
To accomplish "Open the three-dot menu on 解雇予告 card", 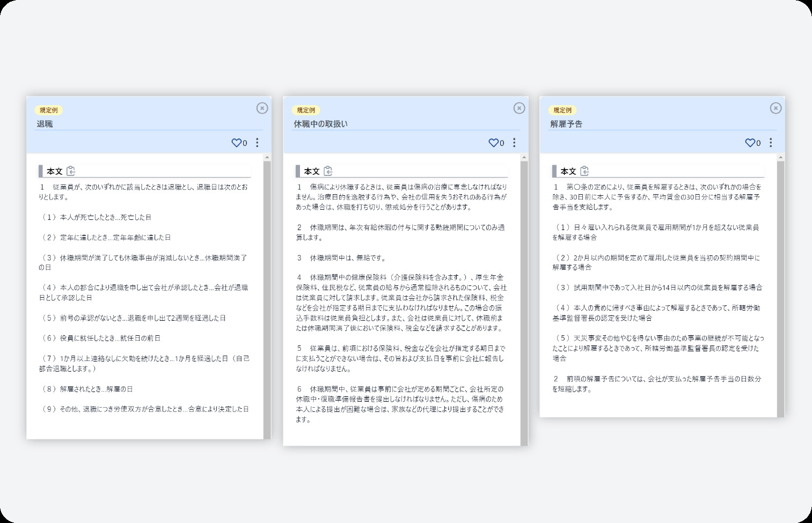I will [771, 143].
